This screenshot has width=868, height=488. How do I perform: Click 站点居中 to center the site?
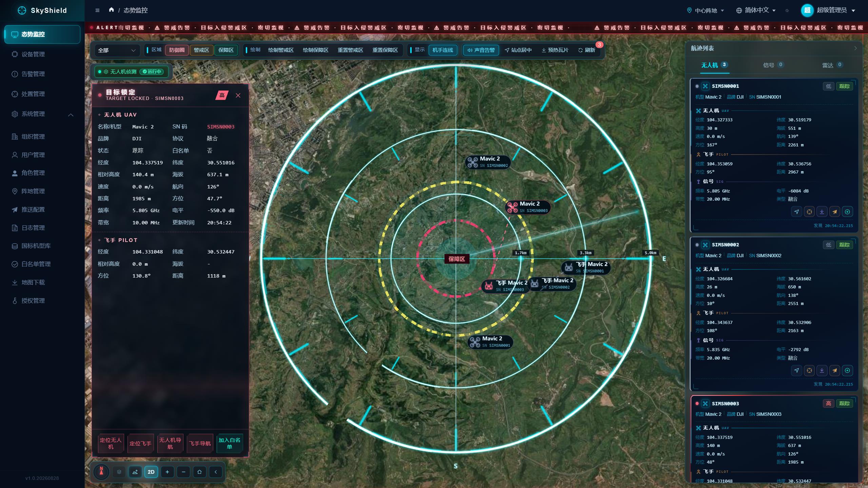518,50
